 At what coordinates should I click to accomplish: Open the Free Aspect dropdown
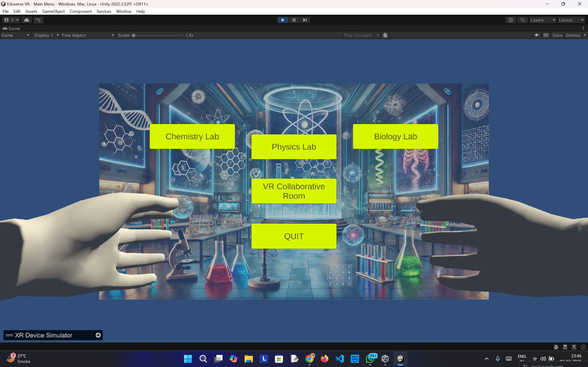tap(88, 35)
